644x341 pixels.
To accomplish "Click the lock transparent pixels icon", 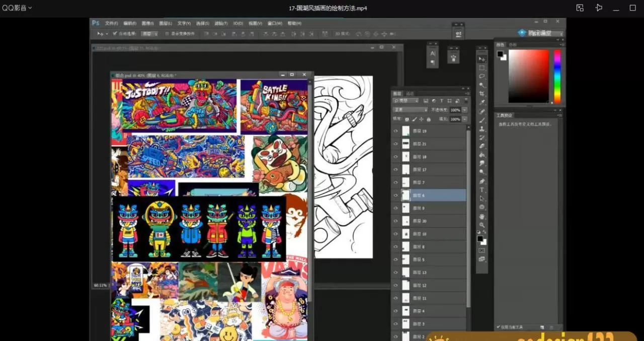I will 407,119.
